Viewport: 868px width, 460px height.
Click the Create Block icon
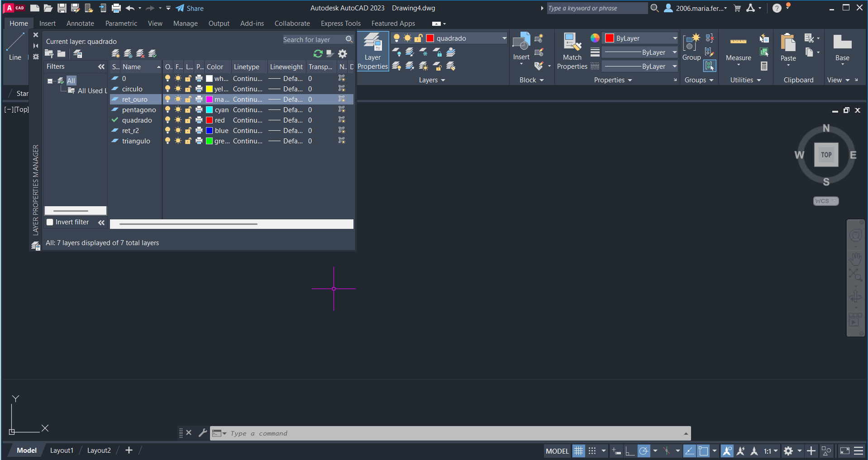coord(539,38)
